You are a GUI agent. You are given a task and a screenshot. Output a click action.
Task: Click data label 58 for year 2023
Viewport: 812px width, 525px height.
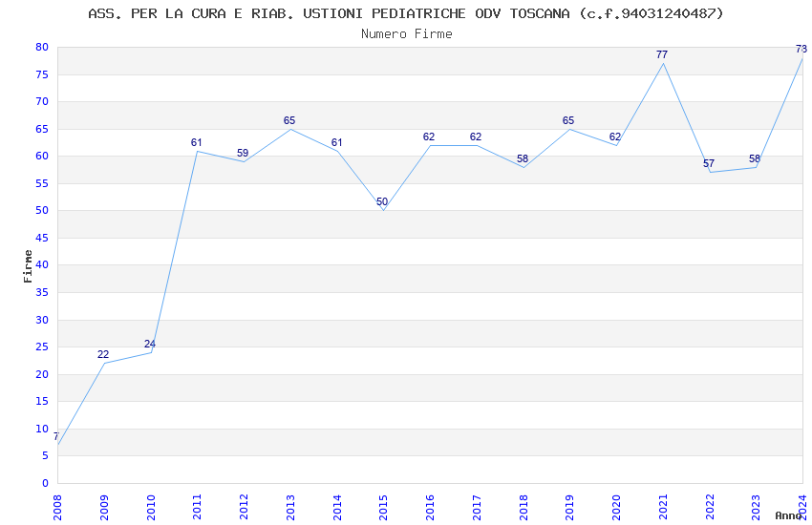click(755, 158)
